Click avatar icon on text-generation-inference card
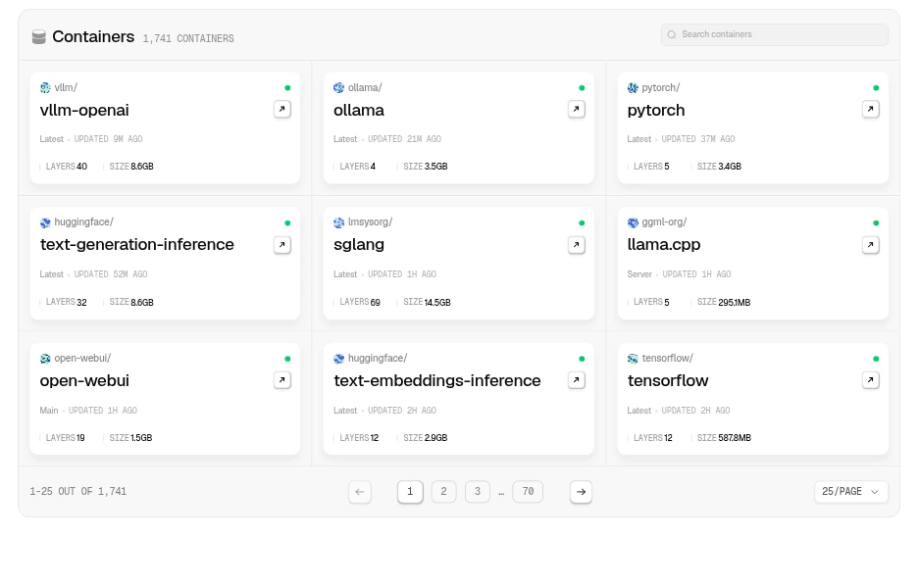 45,222
